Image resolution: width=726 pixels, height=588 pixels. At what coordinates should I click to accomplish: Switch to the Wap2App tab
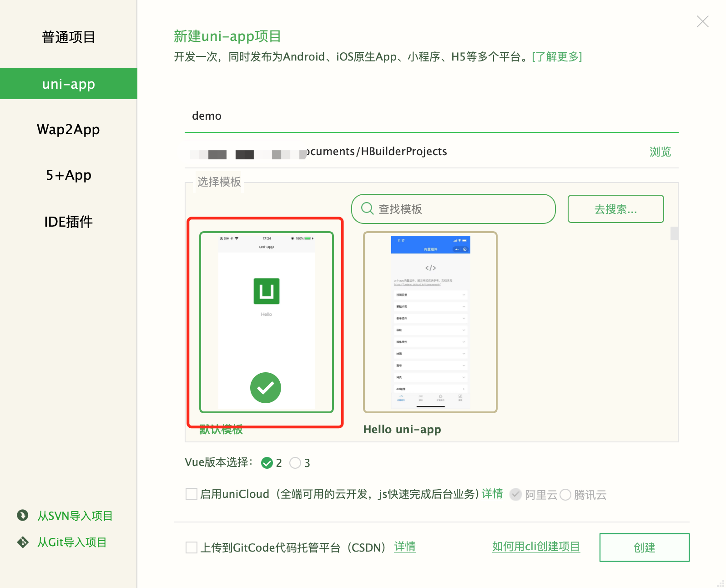(x=68, y=130)
